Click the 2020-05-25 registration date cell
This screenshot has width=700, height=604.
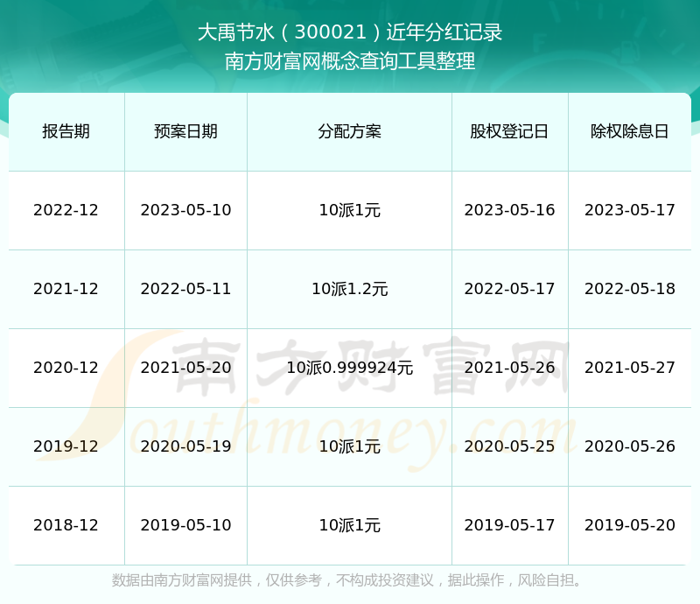click(509, 446)
